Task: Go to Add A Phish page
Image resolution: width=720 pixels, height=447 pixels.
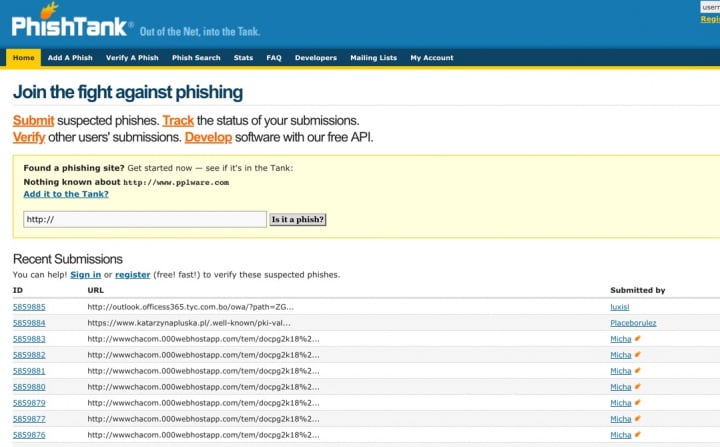Action: click(x=70, y=58)
